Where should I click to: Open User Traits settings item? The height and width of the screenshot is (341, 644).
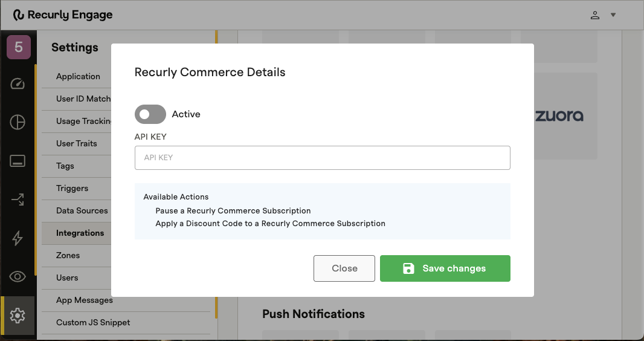coord(76,143)
